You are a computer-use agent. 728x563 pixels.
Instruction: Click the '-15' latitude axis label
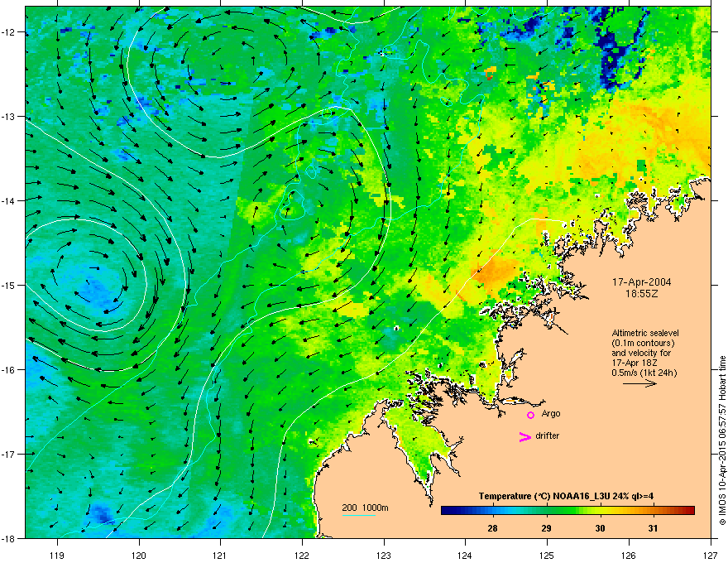coord(9,285)
